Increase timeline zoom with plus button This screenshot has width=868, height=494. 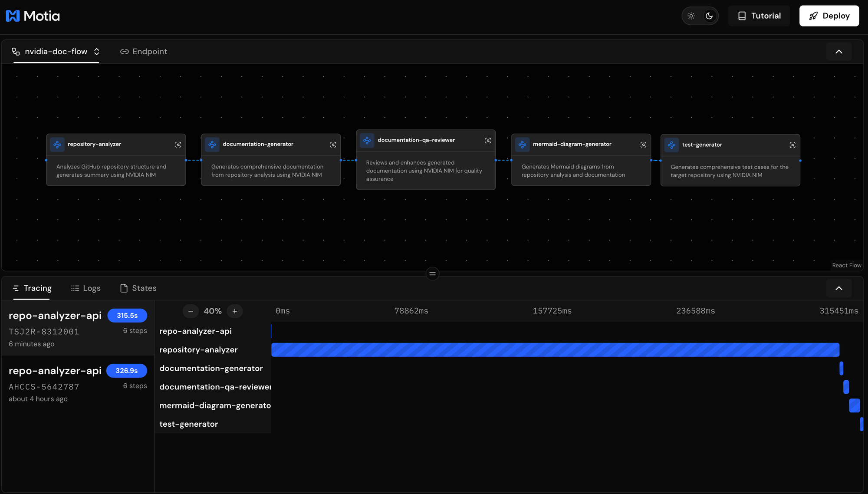[235, 311]
